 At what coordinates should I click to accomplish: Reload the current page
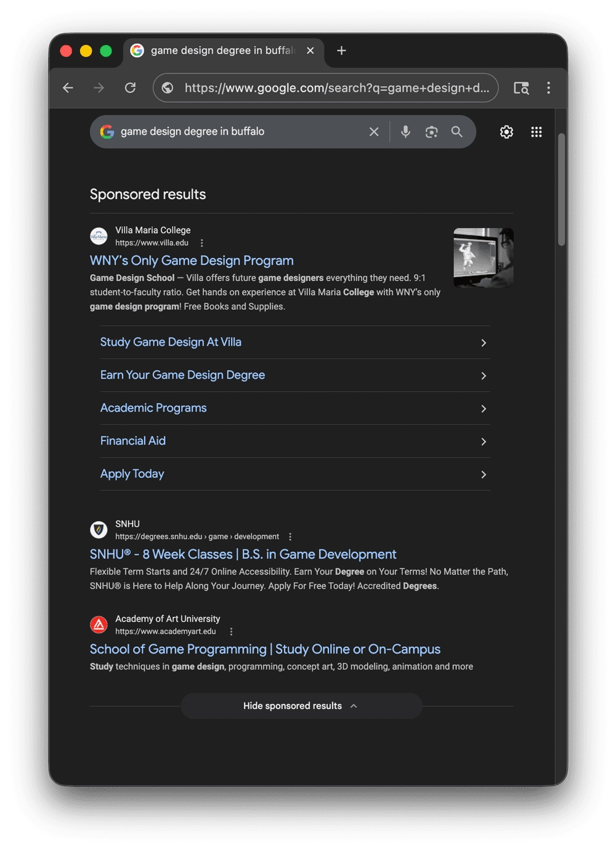(130, 88)
